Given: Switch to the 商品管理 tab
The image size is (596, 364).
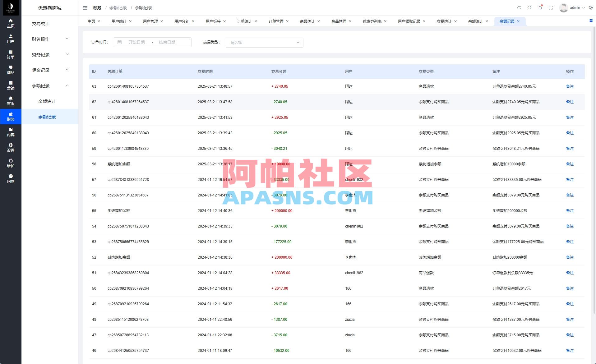Looking at the screenshot, I should (x=339, y=21).
